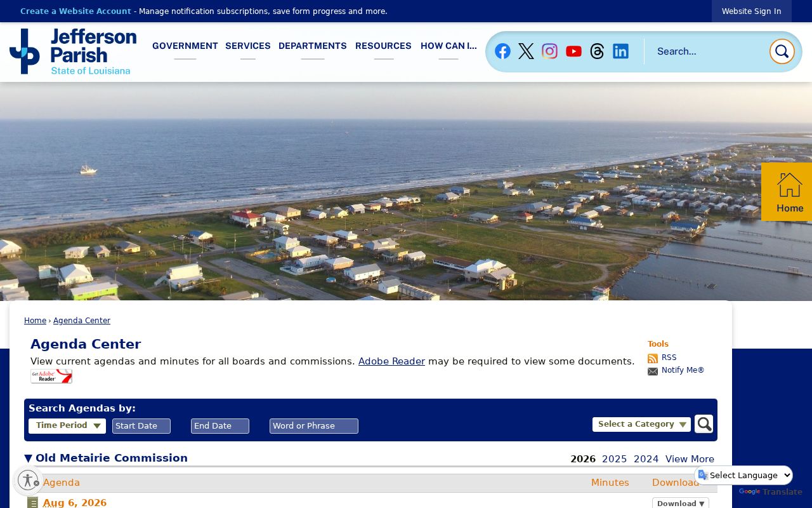The image size is (812, 508).
Task: Open the Aug 6, 2026 agenda link
Action: click(75, 503)
